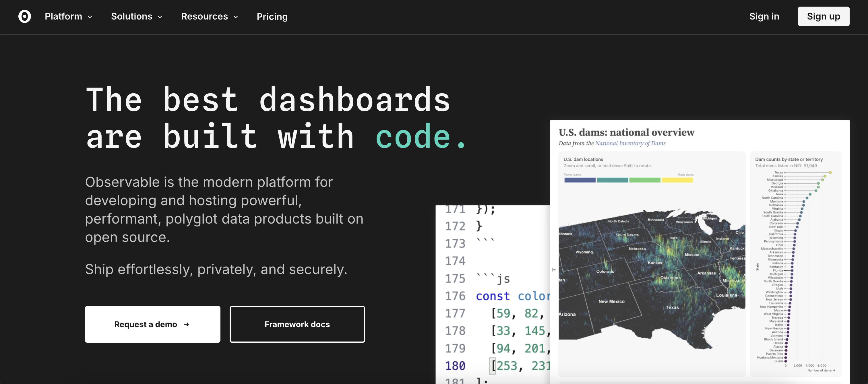Click Sign in
This screenshot has width=868, height=384.
tap(764, 17)
